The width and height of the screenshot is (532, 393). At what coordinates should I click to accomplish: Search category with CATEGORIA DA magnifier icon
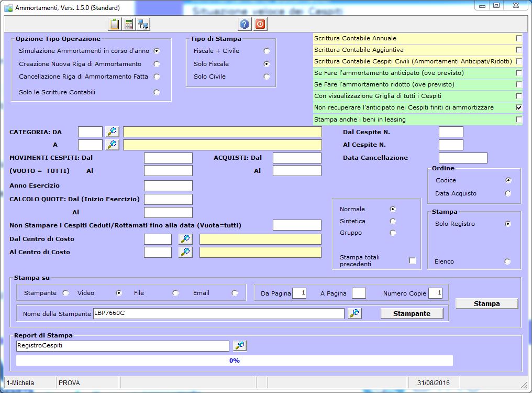(x=112, y=132)
